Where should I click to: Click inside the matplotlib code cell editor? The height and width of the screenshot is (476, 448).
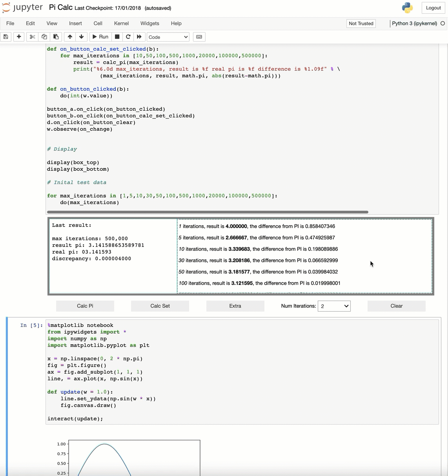pos(242,372)
